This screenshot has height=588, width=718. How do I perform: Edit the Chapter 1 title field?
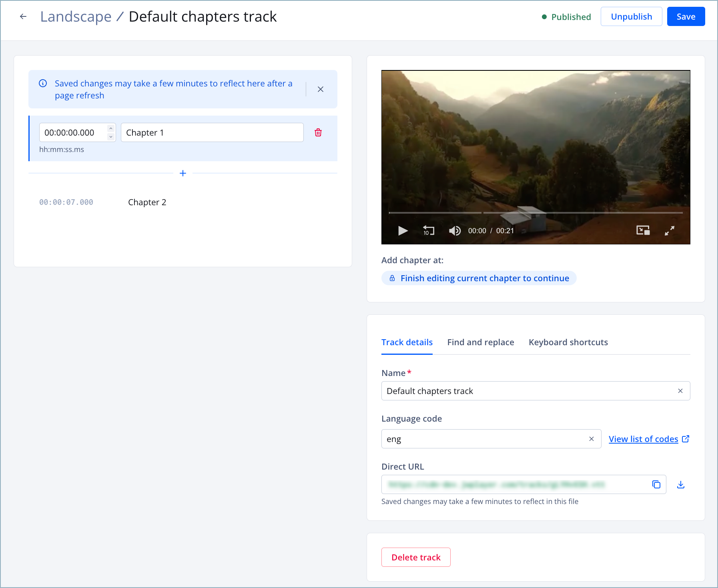click(212, 132)
